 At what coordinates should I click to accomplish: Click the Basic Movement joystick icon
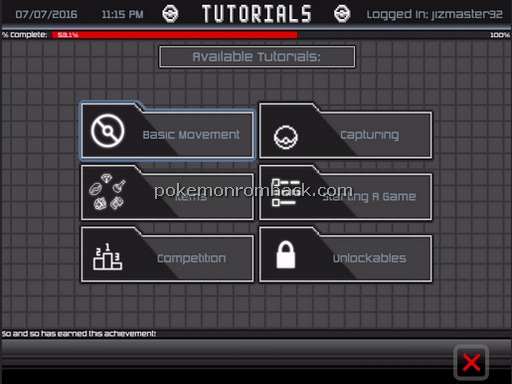(x=107, y=131)
